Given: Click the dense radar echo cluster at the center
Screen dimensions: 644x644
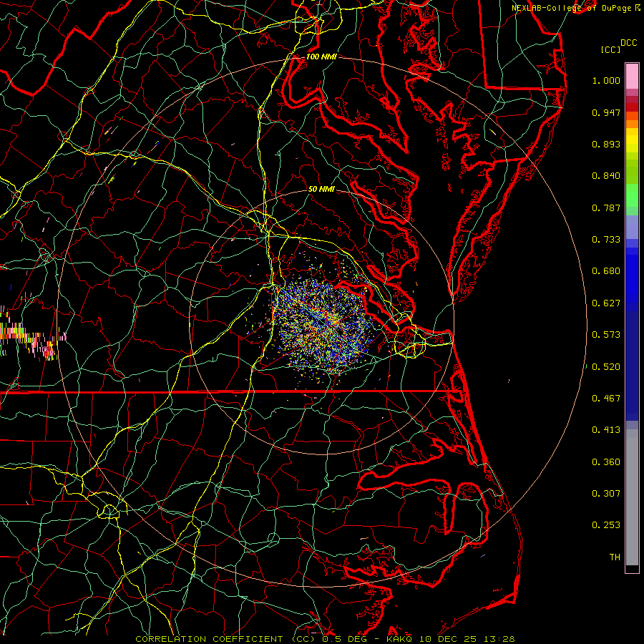Looking at the screenshot, I should pyautogui.click(x=323, y=326).
